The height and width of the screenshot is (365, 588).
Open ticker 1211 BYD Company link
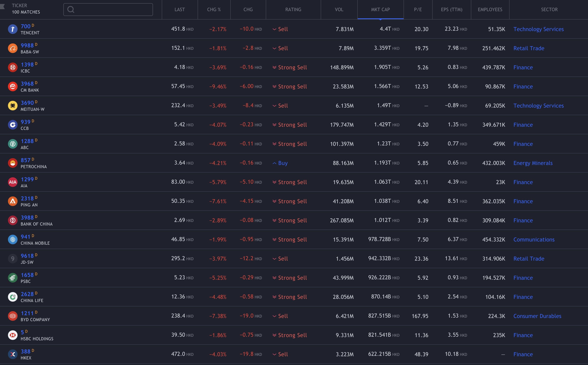[27, 313]
